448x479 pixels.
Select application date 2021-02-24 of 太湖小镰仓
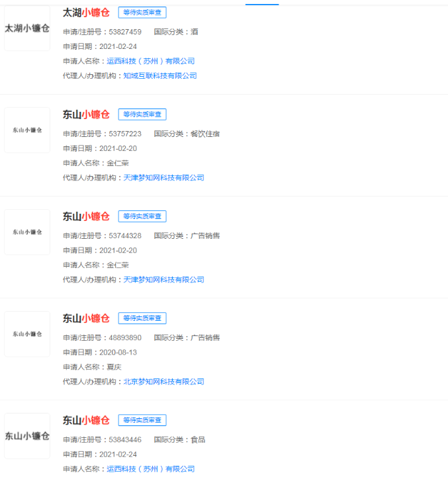tap(118, 46)
